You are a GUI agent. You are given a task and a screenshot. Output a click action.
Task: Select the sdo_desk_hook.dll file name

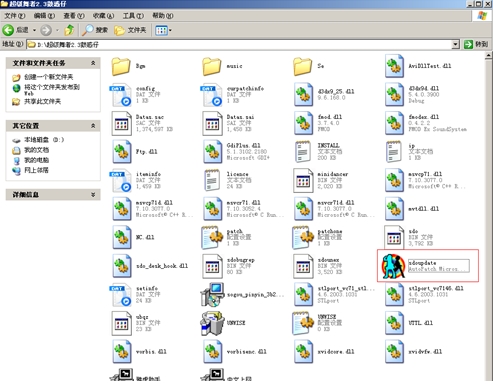162,266
